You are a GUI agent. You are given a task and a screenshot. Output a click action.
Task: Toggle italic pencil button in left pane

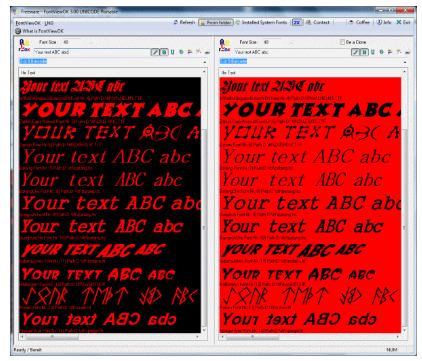(x=155, y=52)
